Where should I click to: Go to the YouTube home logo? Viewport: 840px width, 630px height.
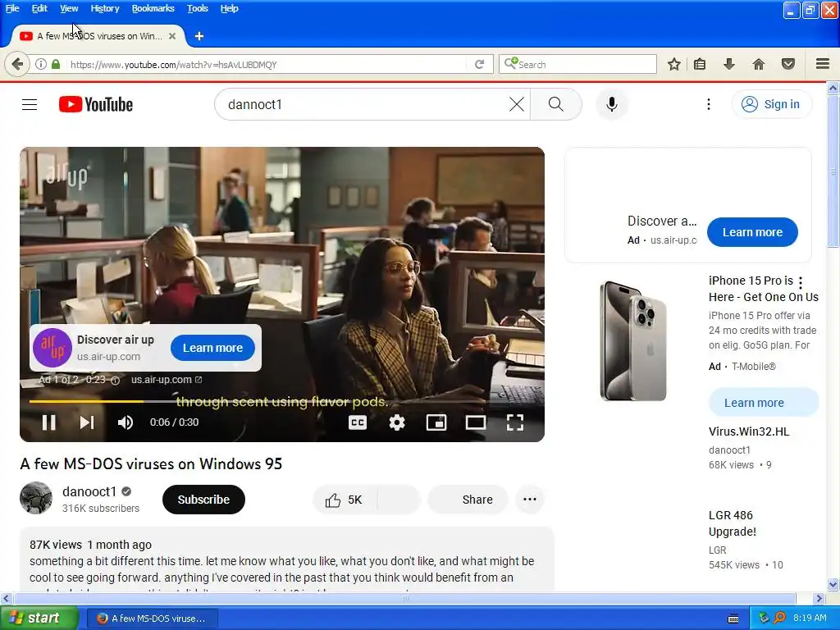[x=96, y=104]
